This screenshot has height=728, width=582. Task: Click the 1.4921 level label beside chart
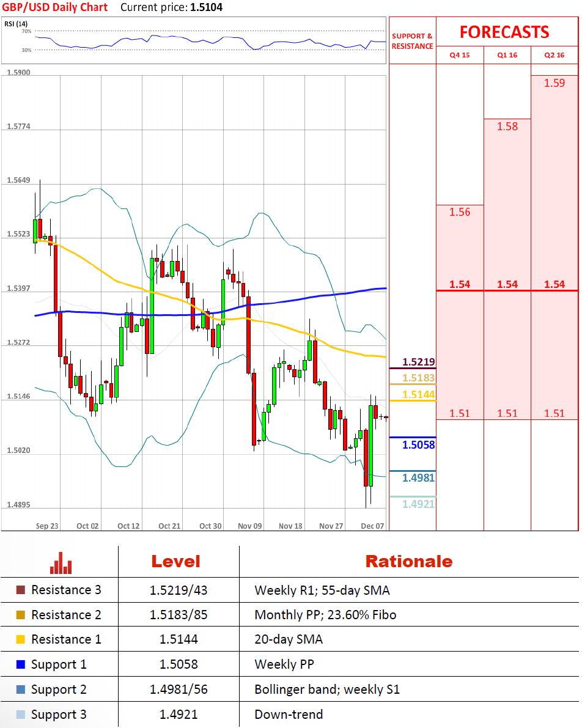(419, 504)
